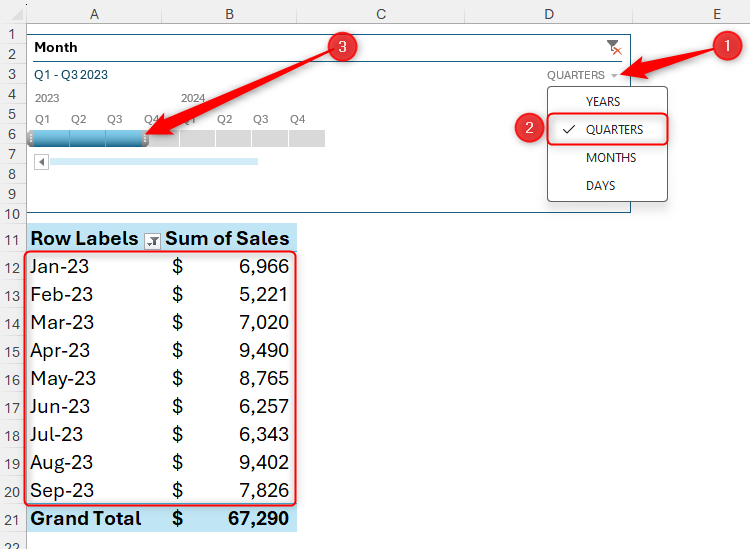The height and width of the screenshot is (549, 750).
Task: Click the Sum of Sales header cell
Action: (229, 238)
